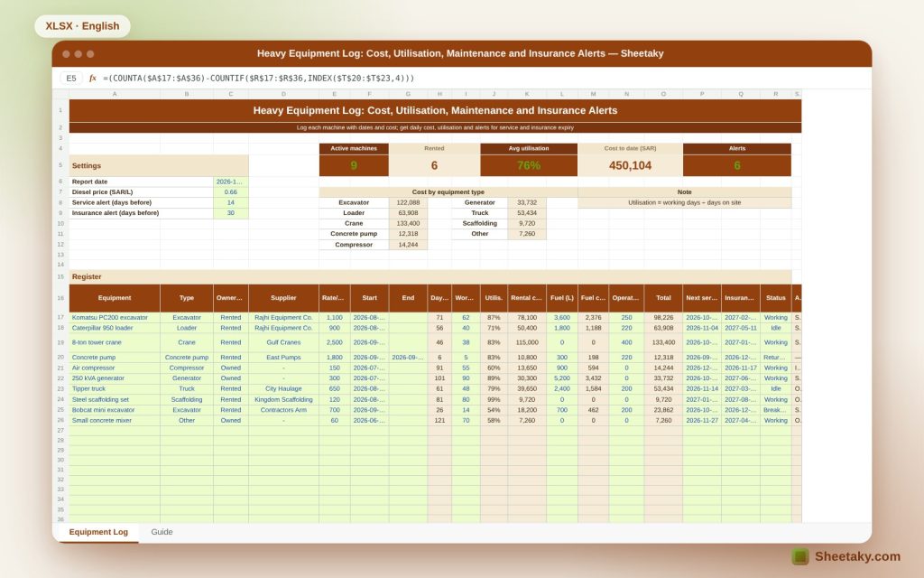Select Generator cost value 33,732
Image resolution: width=924 pixels, height=578 pixels.
[527, 202]
